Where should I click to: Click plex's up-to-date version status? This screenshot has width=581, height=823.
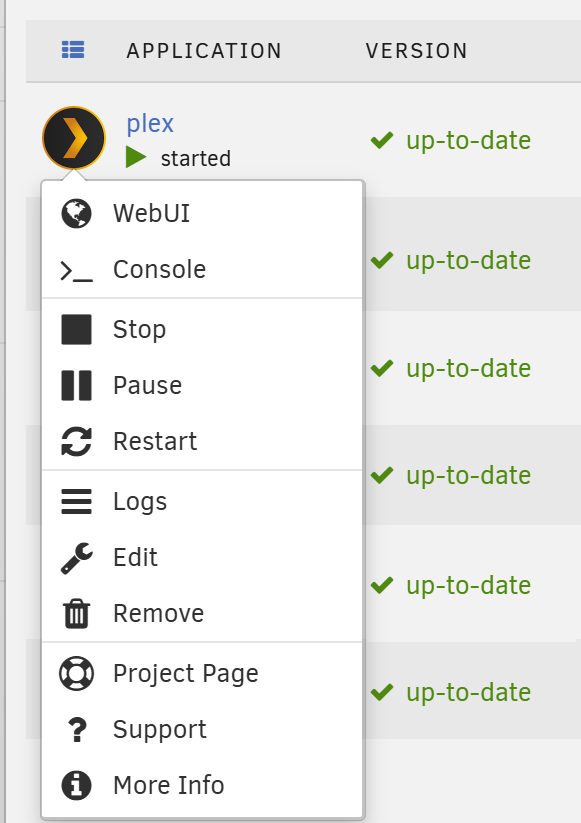tap(451, 141)
